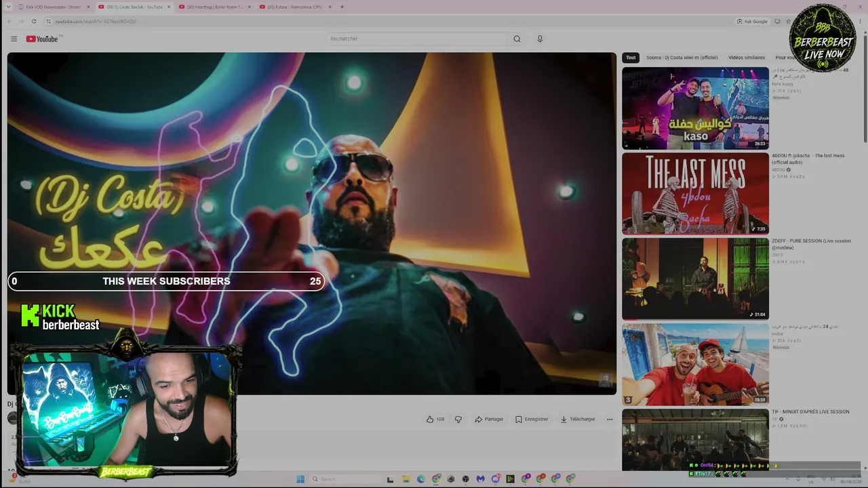This screenshot has height=488, width=868.
Task: Reload the page with the browser refresh icon
Action: coord(34,21)
